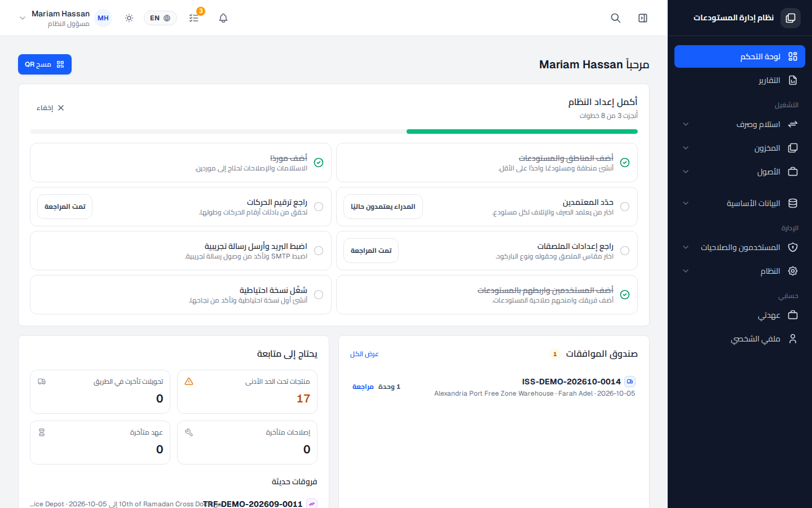
Task: Open the منتجات تحت الحد الأدنى card
Action: (x=247, y=392)
